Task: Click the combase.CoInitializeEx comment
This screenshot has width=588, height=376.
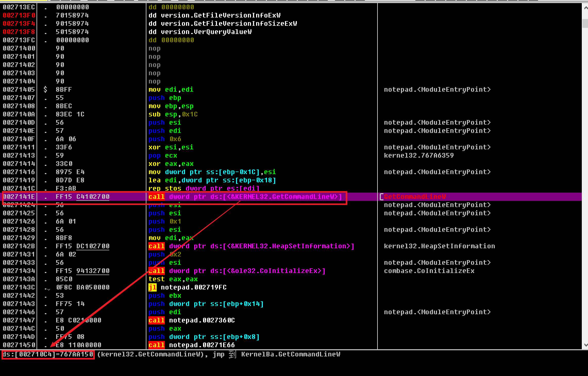Action: pos(429,271)
